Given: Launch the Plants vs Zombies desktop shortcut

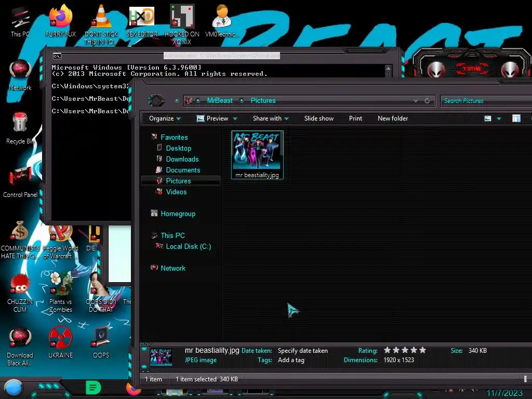Looking at the screenshot, I should click(x=60, y=292).
